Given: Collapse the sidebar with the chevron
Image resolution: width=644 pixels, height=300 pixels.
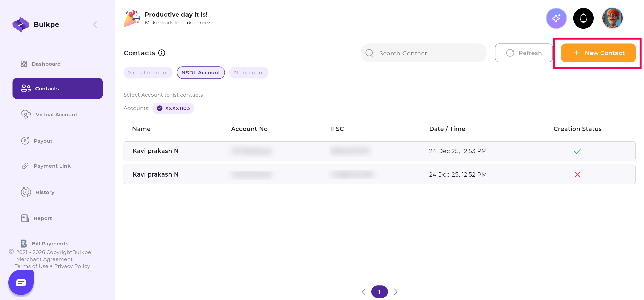Looking at the screenshot, I should coord(95,24).
